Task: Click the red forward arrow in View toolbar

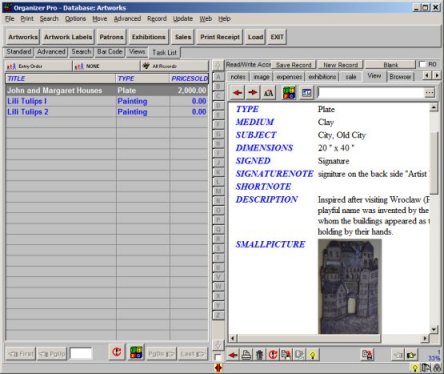Action: pyautogui.click(x=253, y=92)
